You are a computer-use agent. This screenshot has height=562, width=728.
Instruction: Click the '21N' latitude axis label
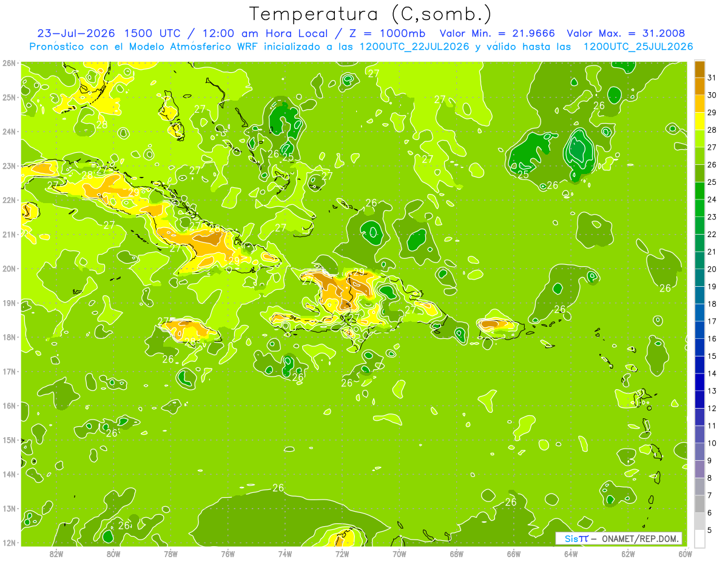point(10,235)
